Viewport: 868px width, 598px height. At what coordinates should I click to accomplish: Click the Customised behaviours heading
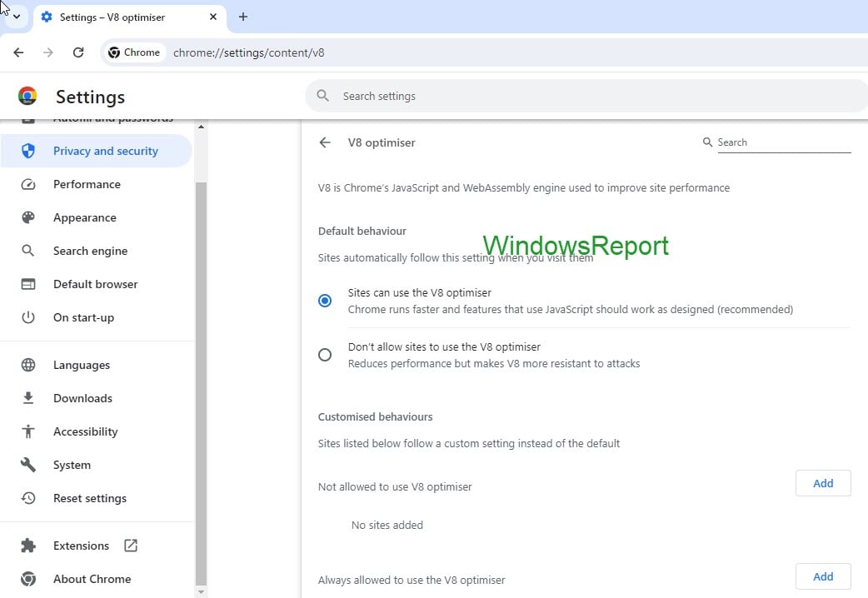(376, 417)
